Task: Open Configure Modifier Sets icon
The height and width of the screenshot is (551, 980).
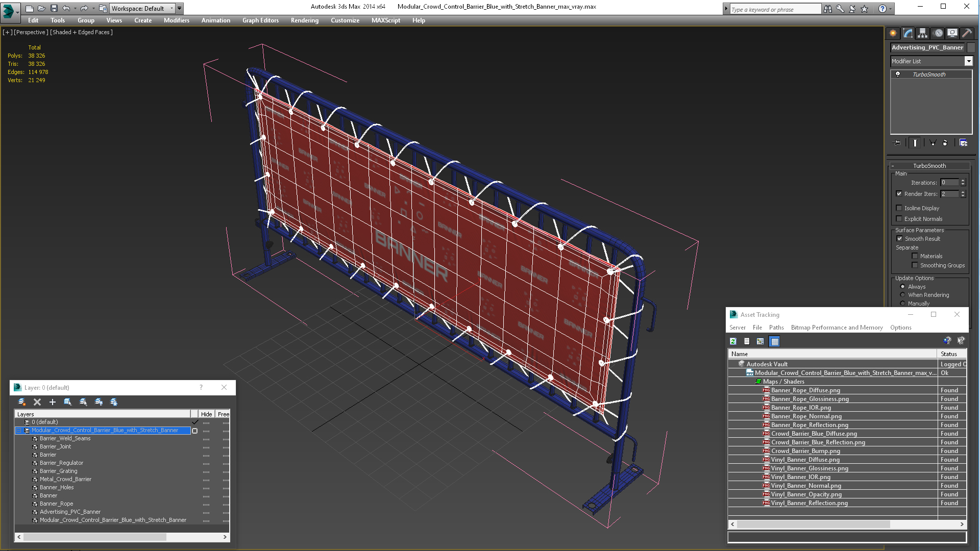Action: coord(963,143)
